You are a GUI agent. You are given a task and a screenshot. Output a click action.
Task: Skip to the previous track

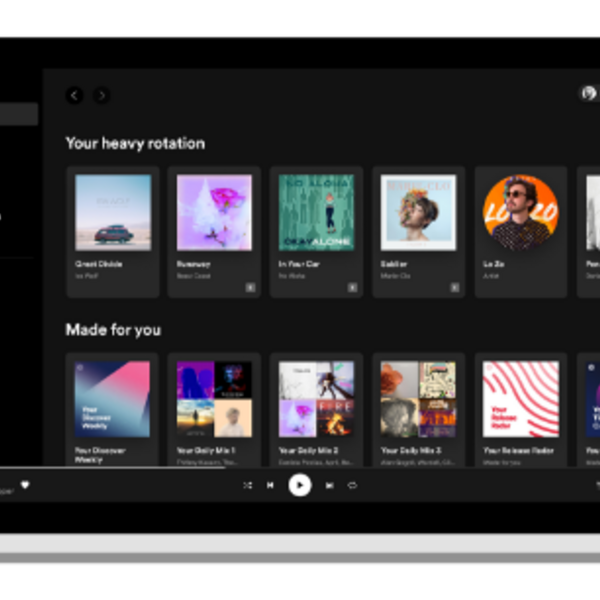270,485
